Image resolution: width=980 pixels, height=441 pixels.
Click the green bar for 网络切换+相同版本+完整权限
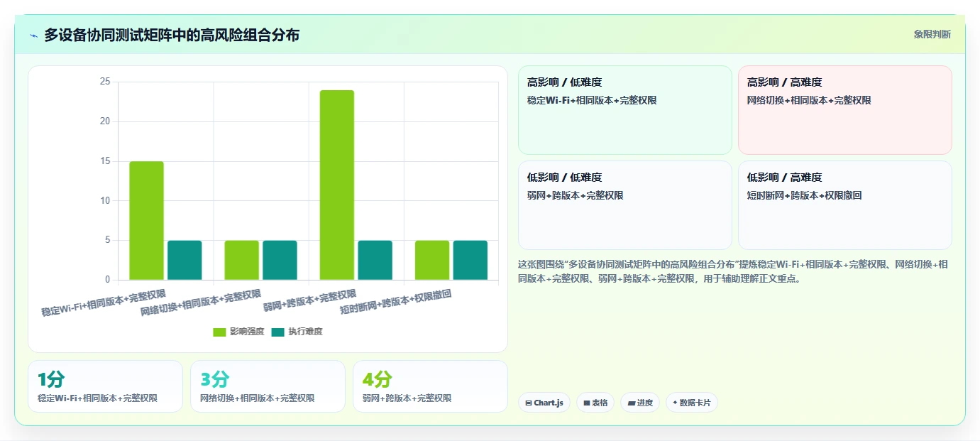(x=242, y=260)
